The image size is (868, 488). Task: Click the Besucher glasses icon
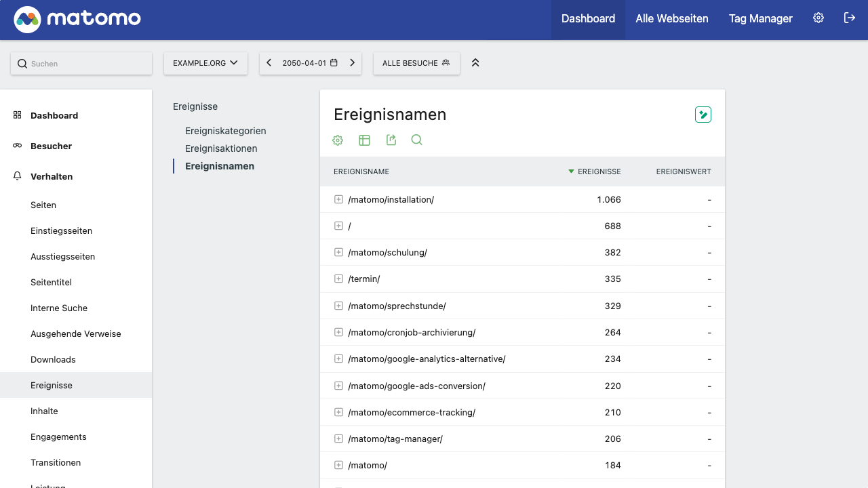18,146
